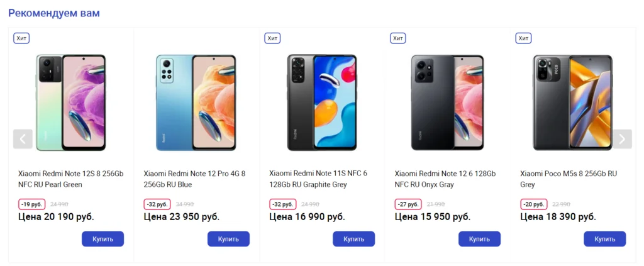
Task: Buy the Redmi Note 12 Pro Blue
Action: click(228, 239)
